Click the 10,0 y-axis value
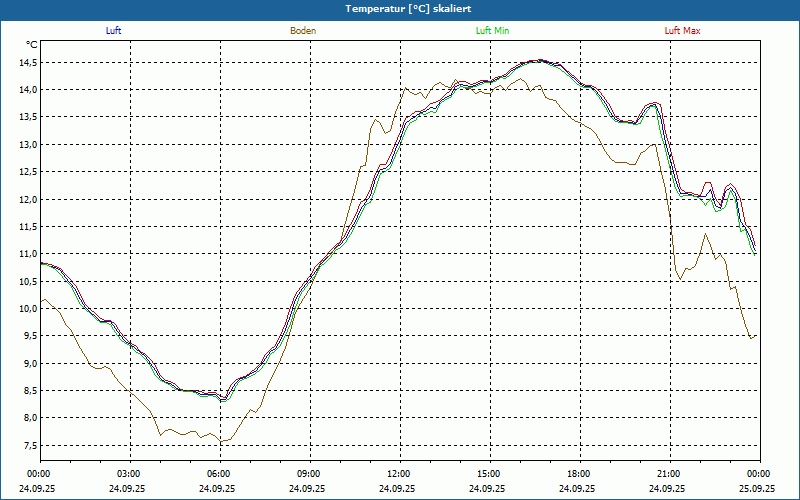Viewport: 800px width, 500px height. tap(28, 309)
